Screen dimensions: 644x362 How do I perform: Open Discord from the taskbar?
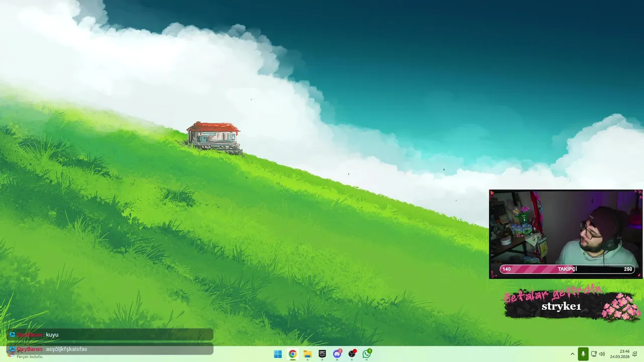(337, 354)
